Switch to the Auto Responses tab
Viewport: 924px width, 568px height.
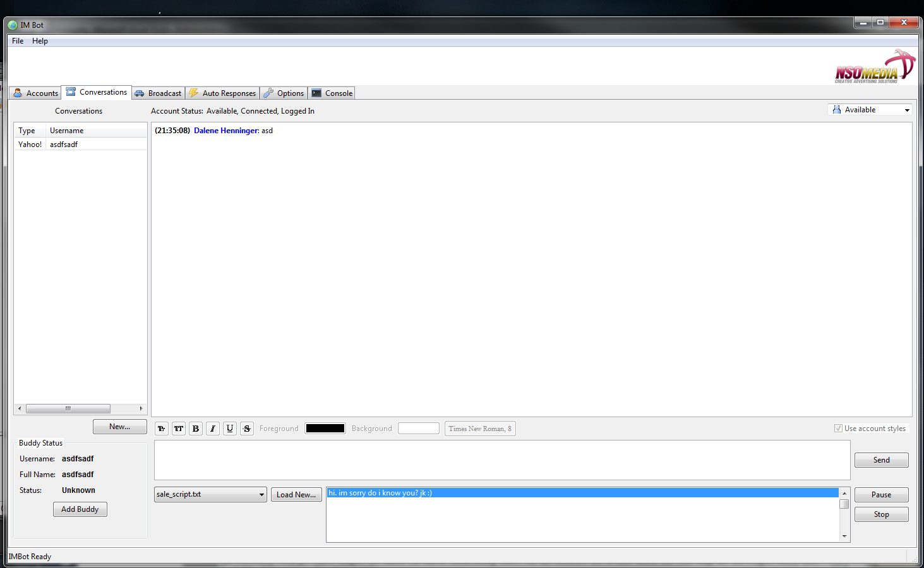(x=222, y=93)
